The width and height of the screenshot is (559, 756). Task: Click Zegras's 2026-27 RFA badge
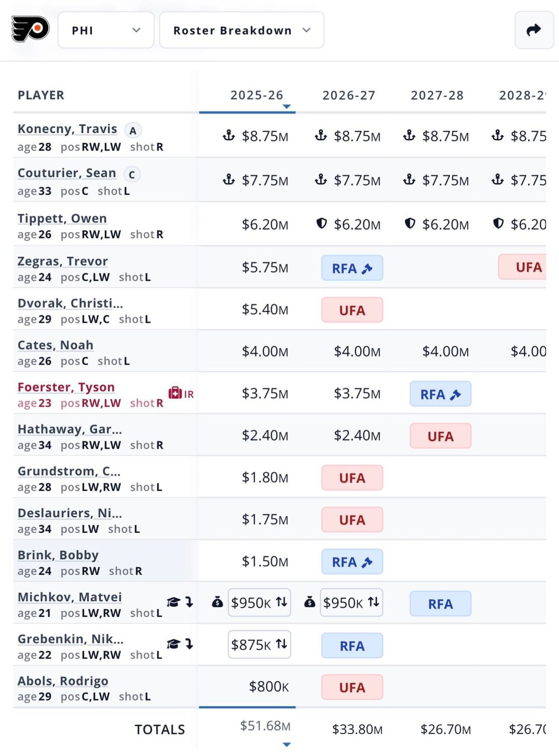tap(352, 268)
